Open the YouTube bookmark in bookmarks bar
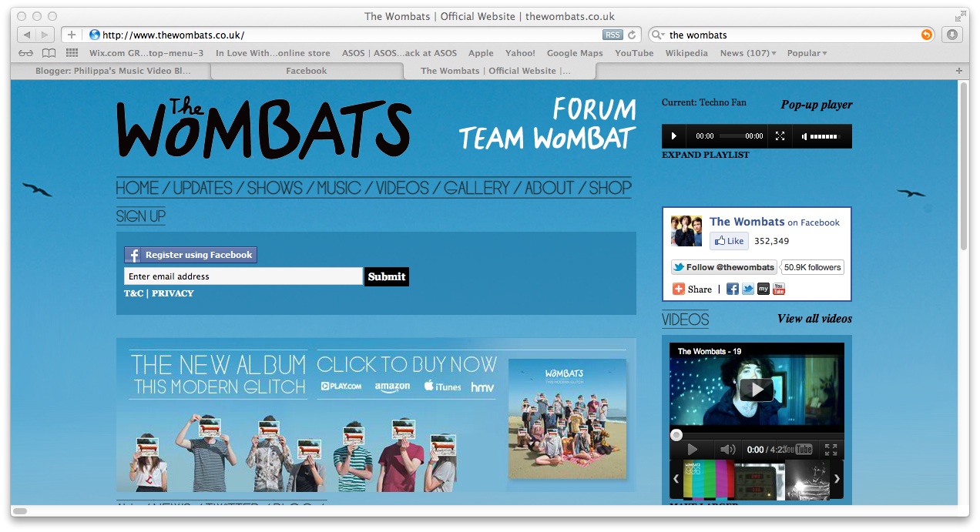 (x=634, y=53)
